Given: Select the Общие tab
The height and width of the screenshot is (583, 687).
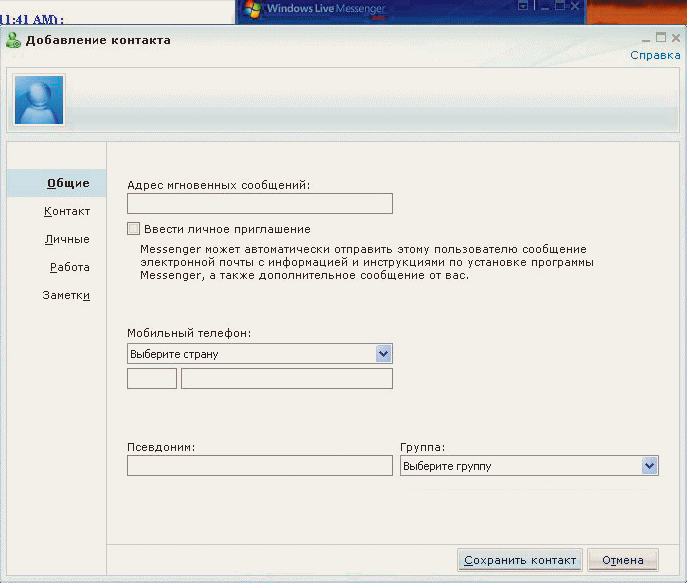Looking at the screenshot, I should [x=57, y=183].
